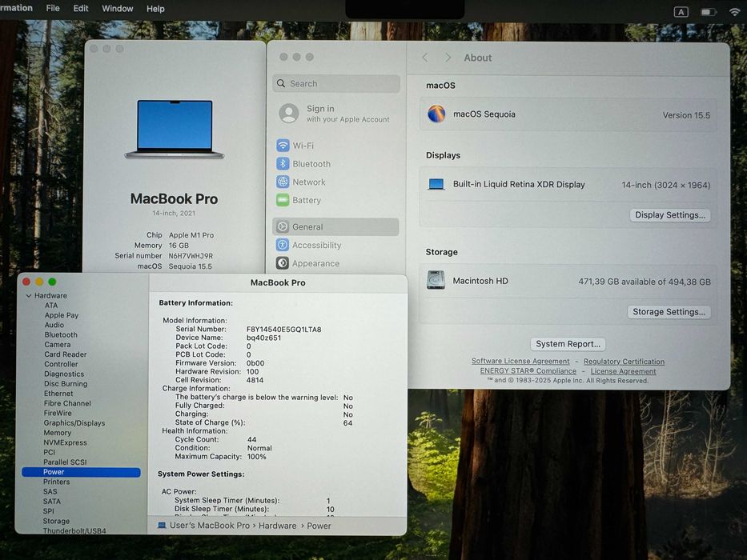Click the General gear icon

click(x=283, y=226)
